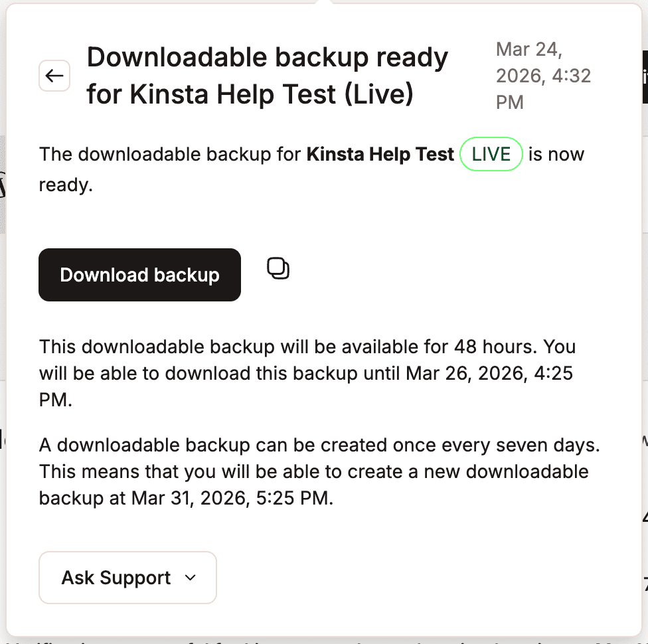Screen dimensions: 648x644
Task: Go back using the left arrow button
Action: coord(54,76)
